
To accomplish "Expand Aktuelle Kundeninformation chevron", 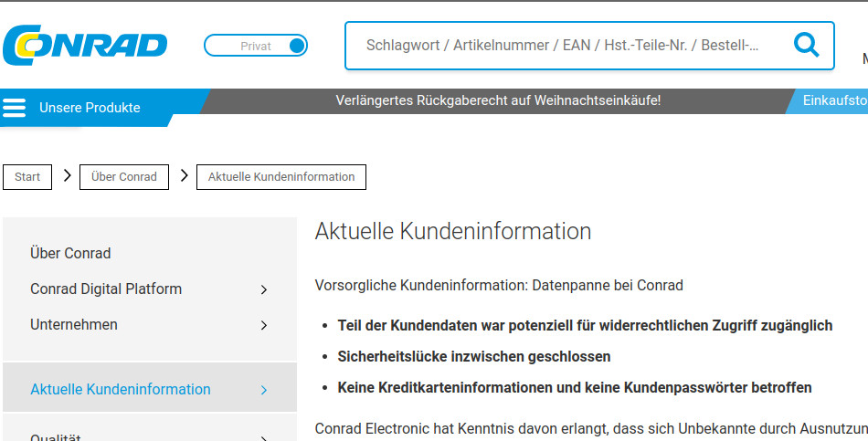I will pyautogui.click(x=264, y=390).
